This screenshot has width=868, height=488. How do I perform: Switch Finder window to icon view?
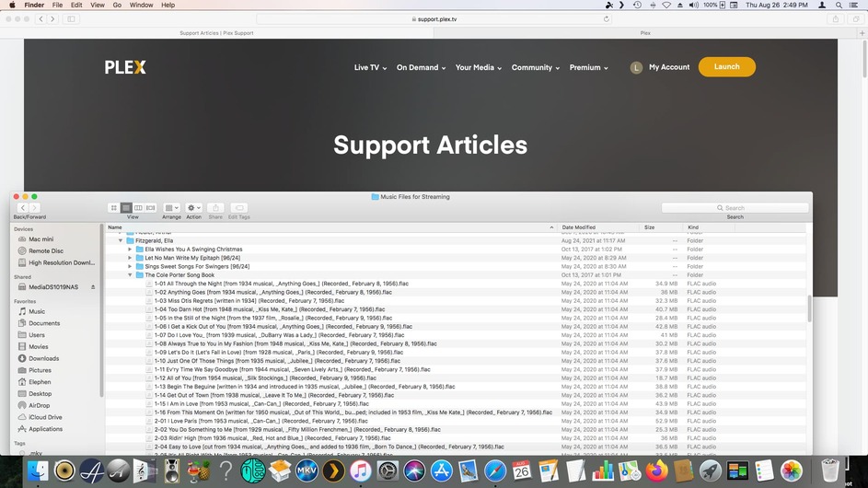tap(114, 208)
